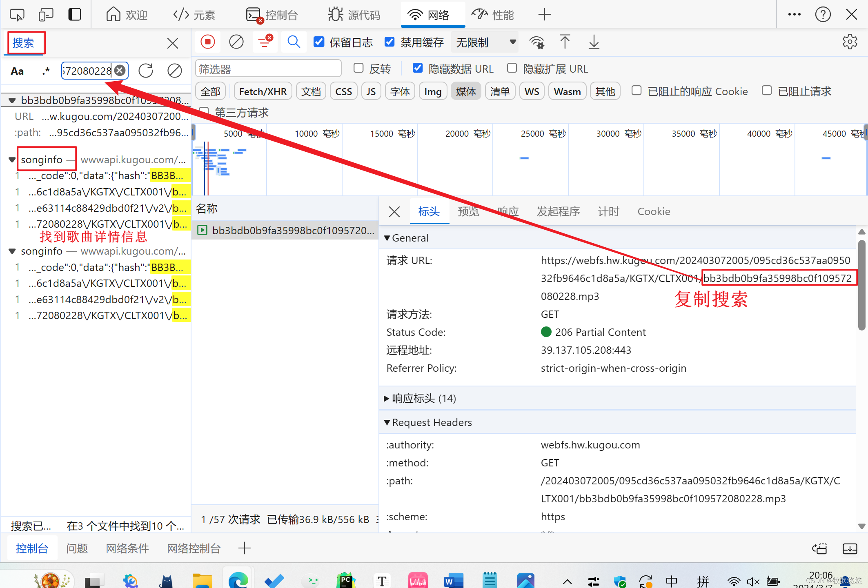Enable Third-party requests (第三方请求) checkbox
Screen dimensions: 868x588
pos(203,112)
